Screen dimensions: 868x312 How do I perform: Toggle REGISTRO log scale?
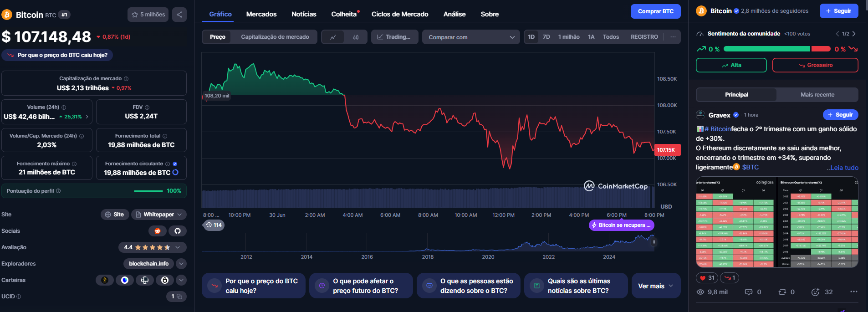click(644, 37)
